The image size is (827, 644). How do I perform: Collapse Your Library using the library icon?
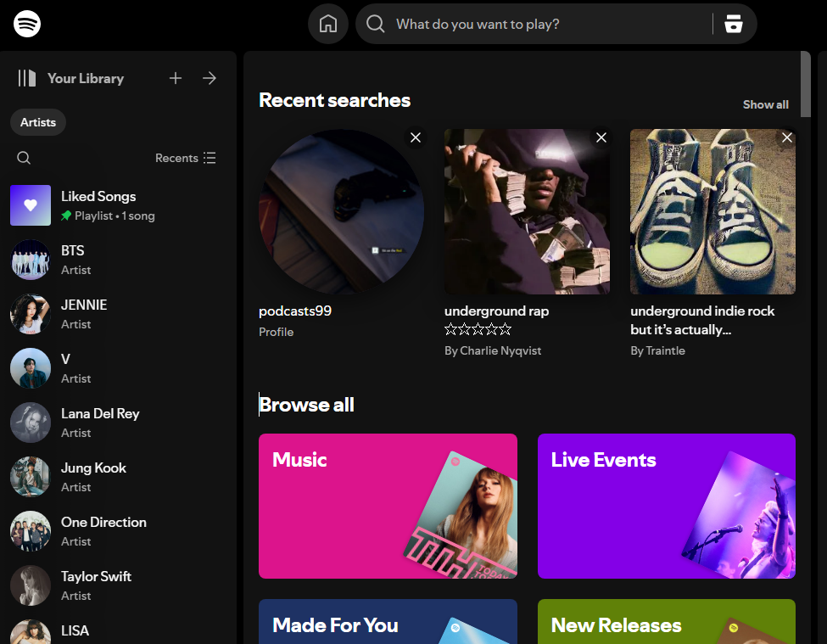click(x=27, y=78)
